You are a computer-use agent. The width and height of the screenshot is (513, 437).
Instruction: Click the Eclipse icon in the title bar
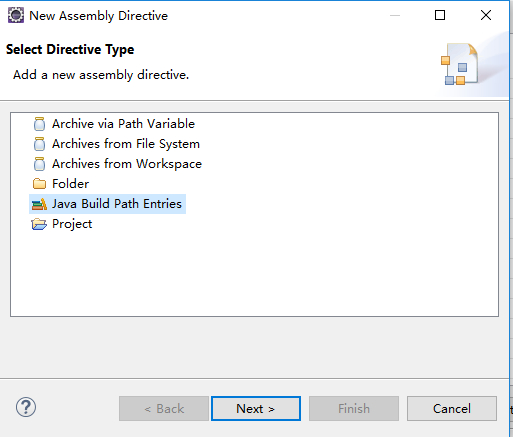point(16,15)
